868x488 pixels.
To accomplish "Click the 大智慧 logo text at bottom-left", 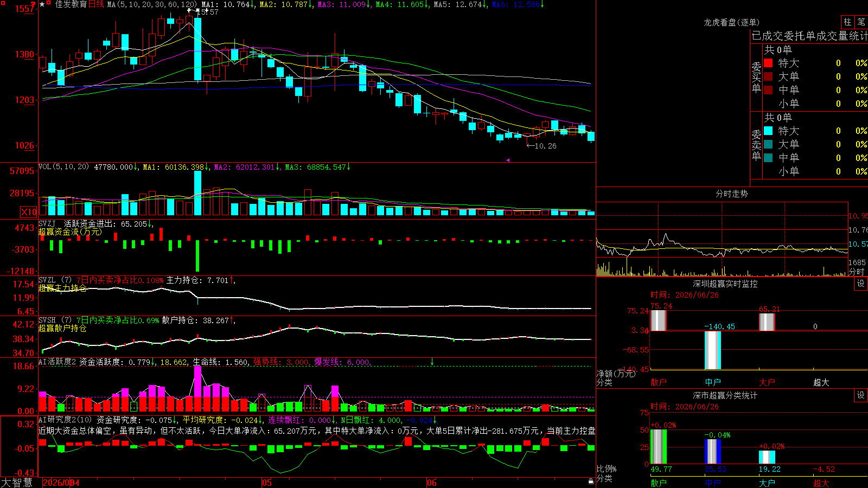I will click(x=17, y=482).
